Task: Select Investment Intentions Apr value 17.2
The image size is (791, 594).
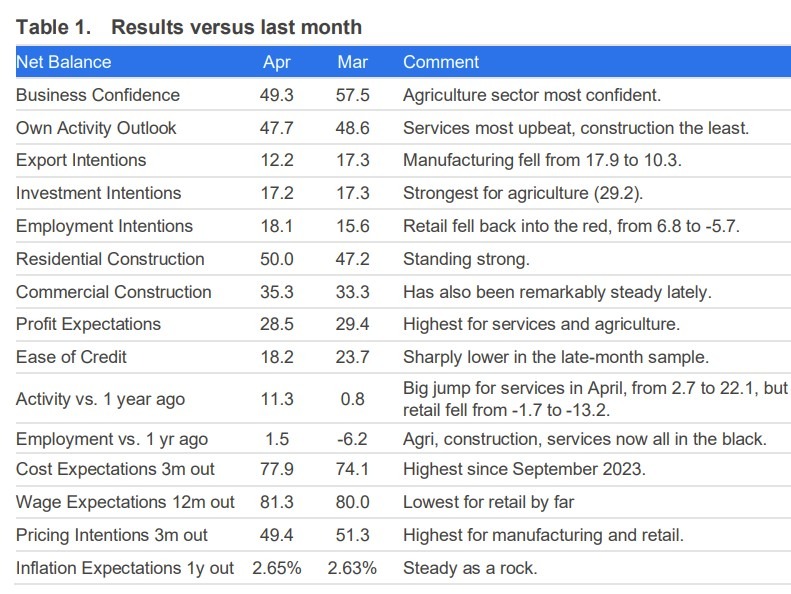Action: click(x=277, y=193)
